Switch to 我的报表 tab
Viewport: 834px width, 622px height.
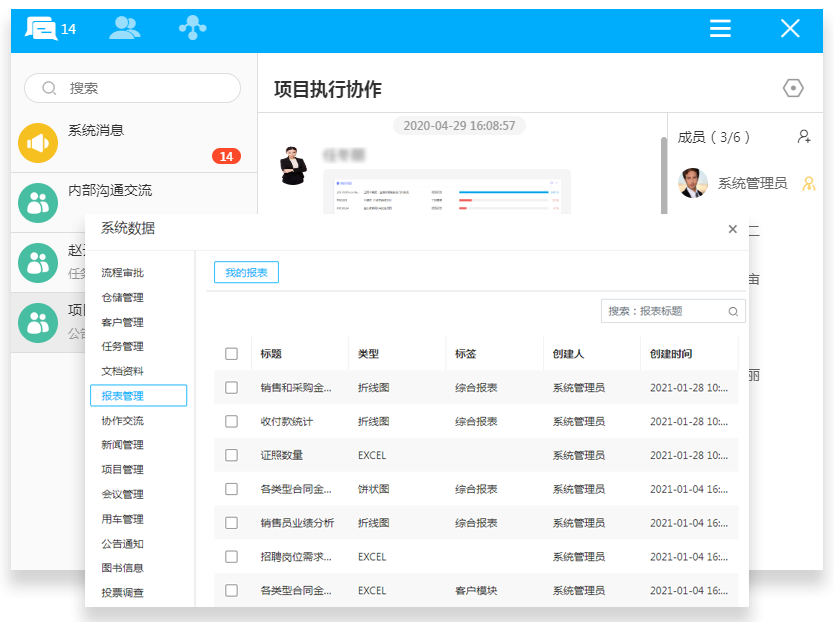click(x=246, y=272)
